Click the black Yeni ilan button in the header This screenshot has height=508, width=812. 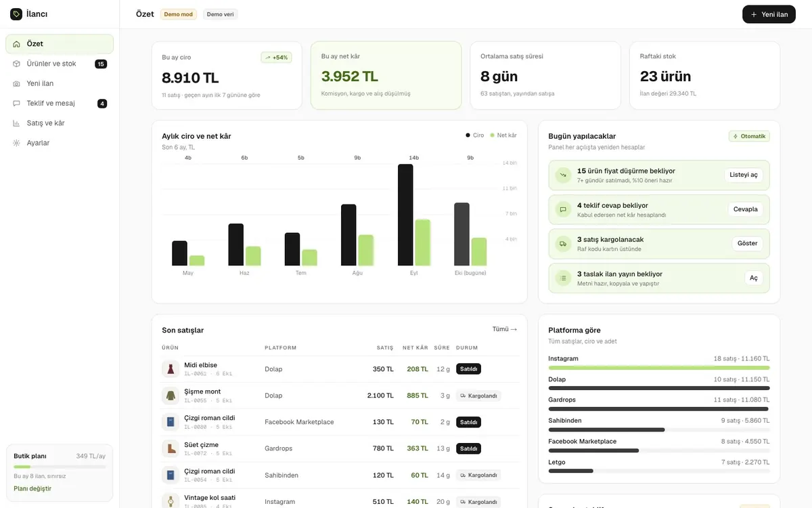click(769, 14)
